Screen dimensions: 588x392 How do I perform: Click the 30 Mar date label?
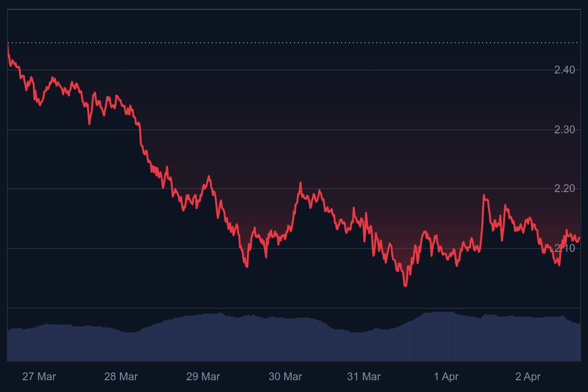(x=285, y=377)
